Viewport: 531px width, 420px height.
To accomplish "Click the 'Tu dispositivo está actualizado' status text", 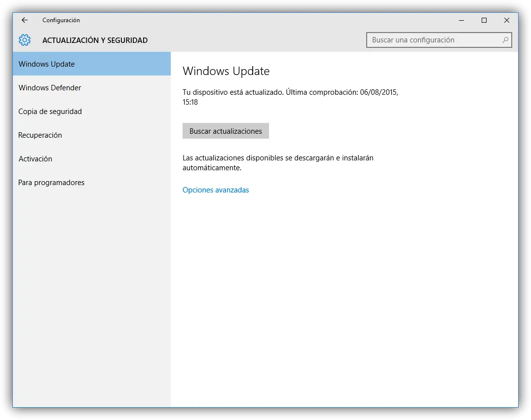I will (290, 97).
